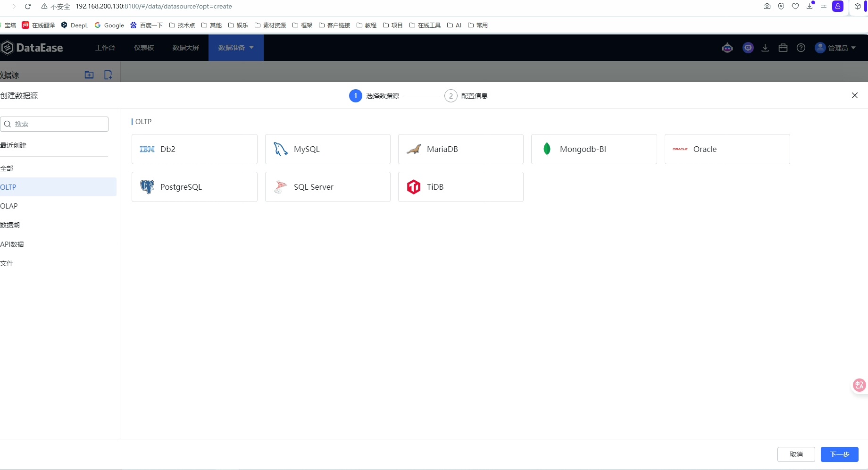Click step 2 配置信息 indicator

pyautogui.click(x=466, y=96)
